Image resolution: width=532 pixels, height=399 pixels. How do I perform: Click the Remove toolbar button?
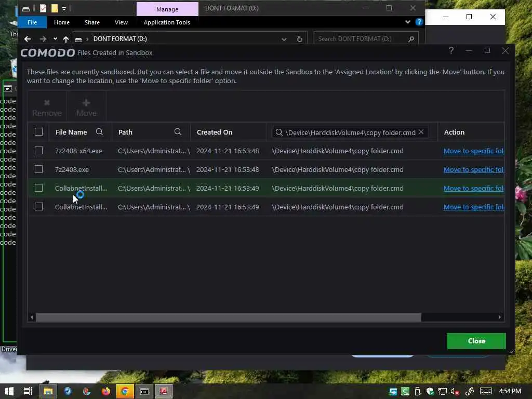pyautogui.click(x=47, y=108)
